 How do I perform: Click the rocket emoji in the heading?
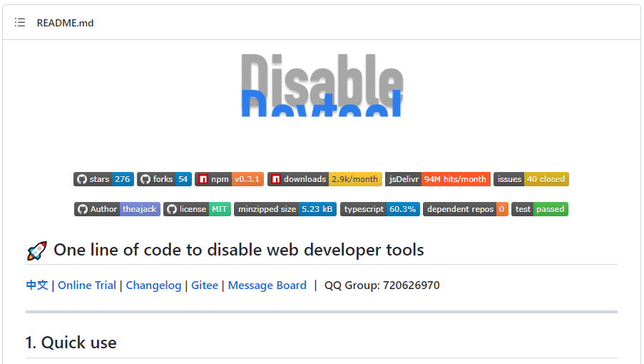[37, 251]
